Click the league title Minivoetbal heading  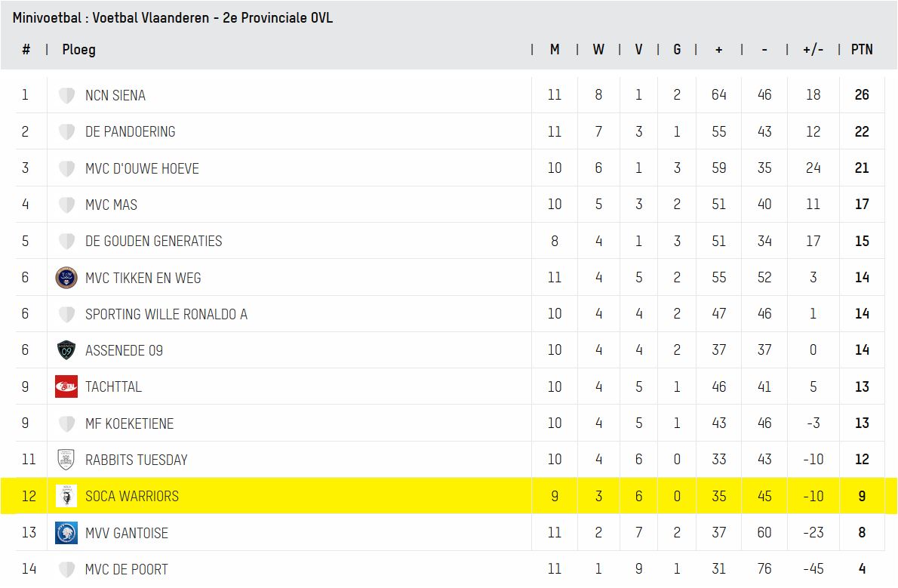coord(173,17)
